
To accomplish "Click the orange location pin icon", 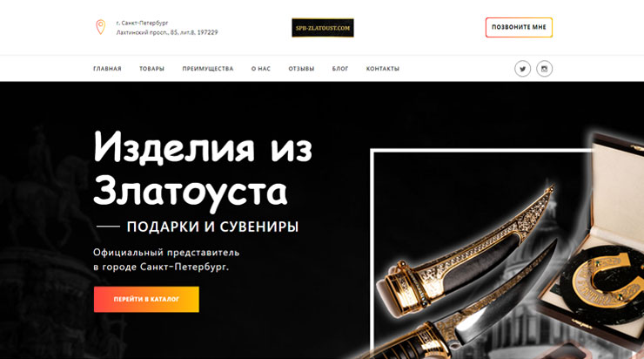I will pyautogui.click(x=101, y=27).
